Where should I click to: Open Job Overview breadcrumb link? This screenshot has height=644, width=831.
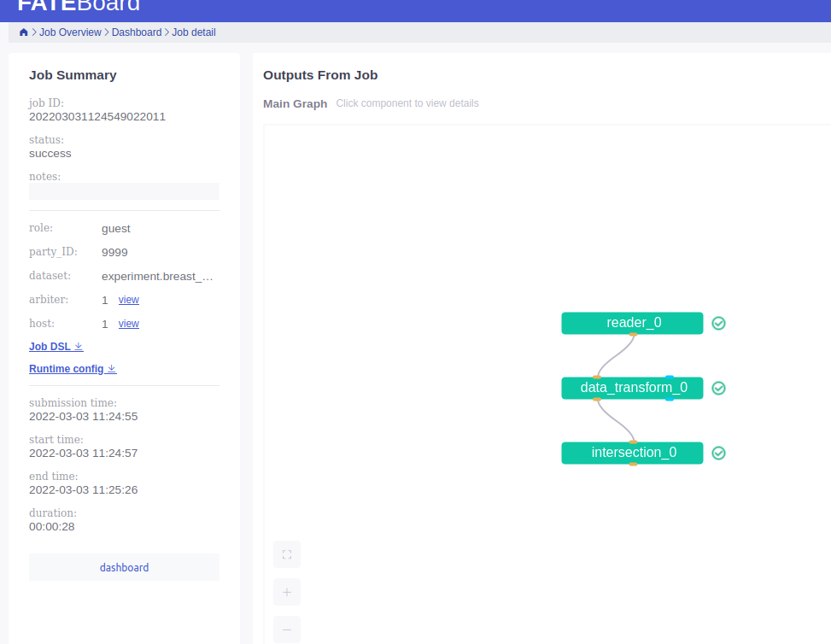click(x=70, y=32)
